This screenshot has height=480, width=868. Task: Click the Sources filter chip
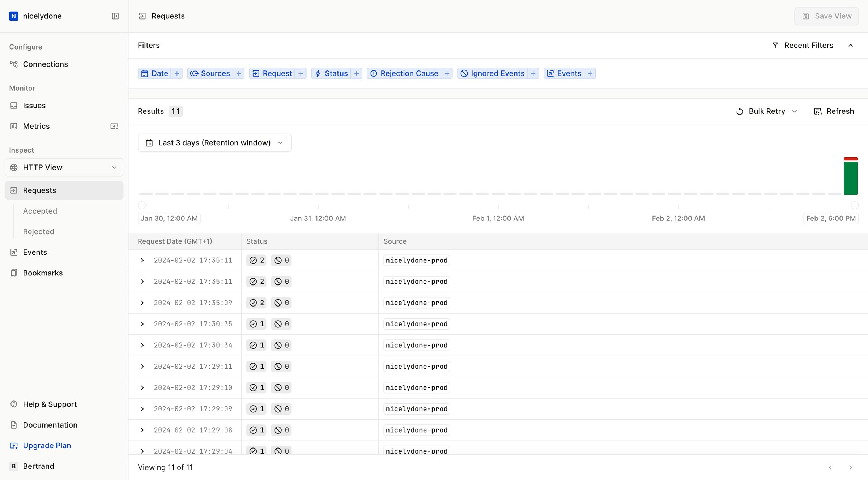(x=210, y=73)
